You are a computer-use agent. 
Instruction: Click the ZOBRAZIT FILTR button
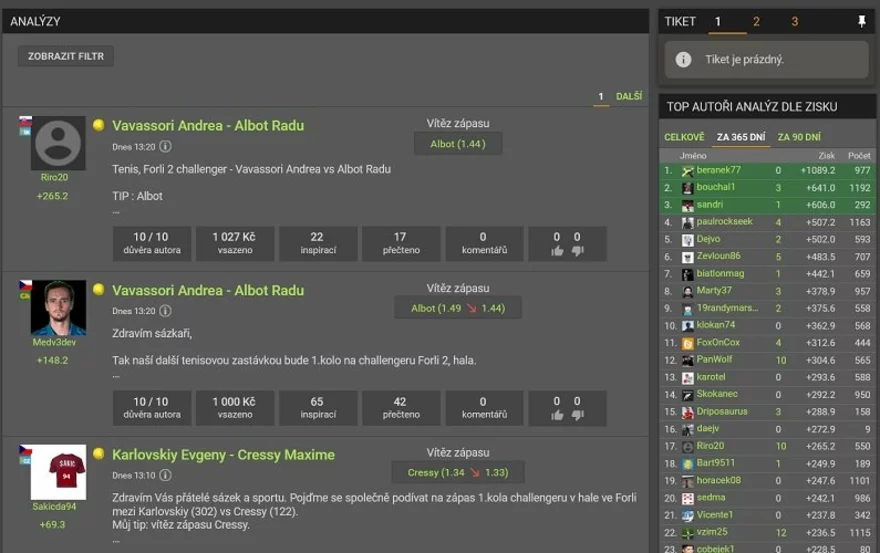coord(66,56)
